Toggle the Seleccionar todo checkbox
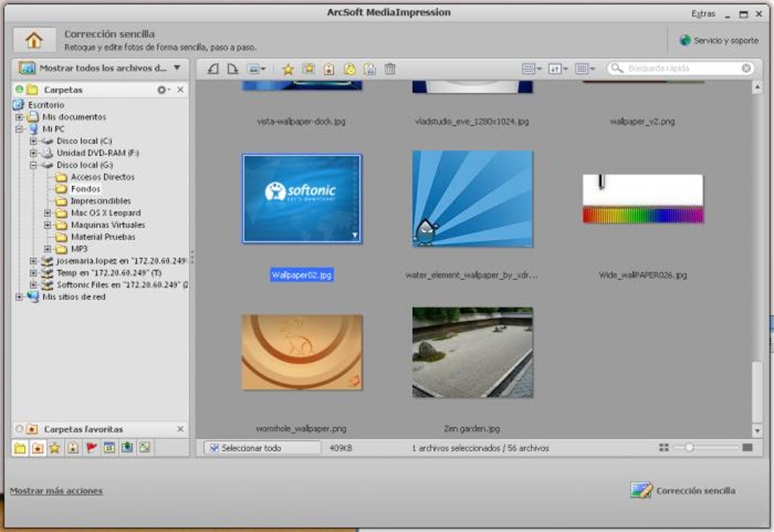The height and width of the screenshot is (532, 774). point(215,448)
